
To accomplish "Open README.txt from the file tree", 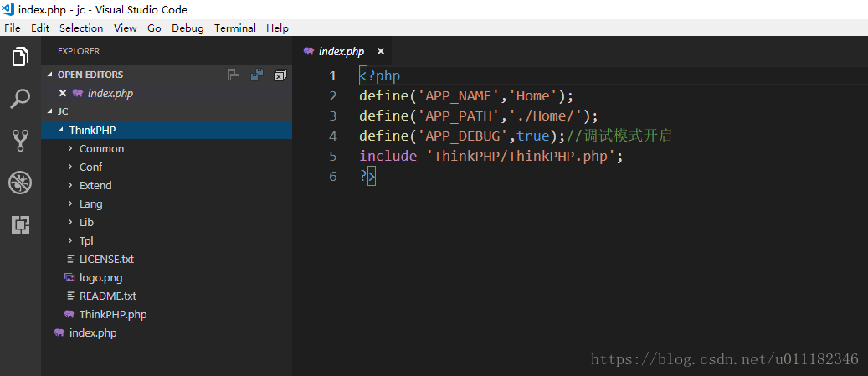I will [167, 296].
